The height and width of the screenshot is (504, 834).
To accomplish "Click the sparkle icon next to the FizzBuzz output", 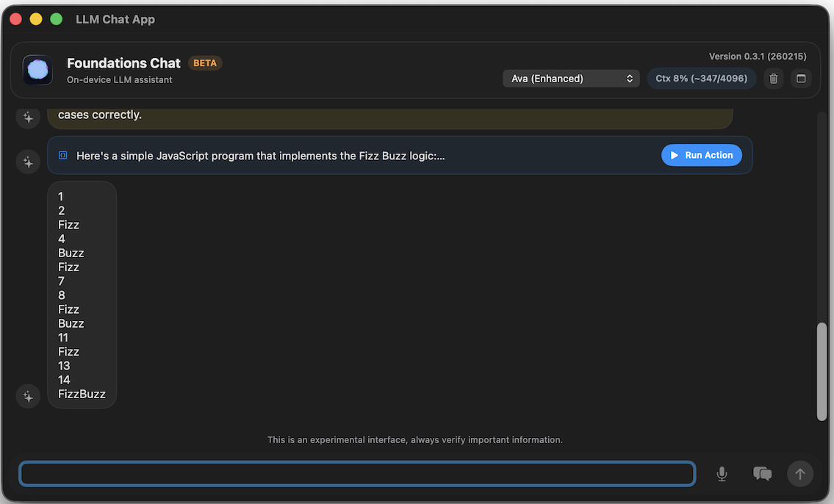I will pyautogui.click(x=27, y=396).
